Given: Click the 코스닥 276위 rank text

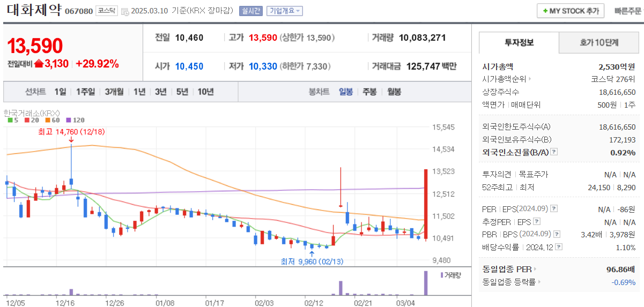Looking at the screenshot, I should [613, 79].
